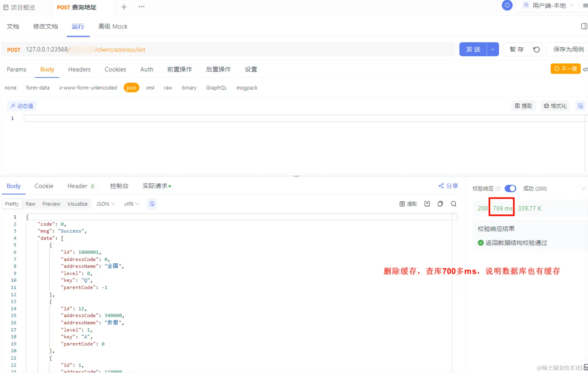Open the request Headers tab

[79, 69]
